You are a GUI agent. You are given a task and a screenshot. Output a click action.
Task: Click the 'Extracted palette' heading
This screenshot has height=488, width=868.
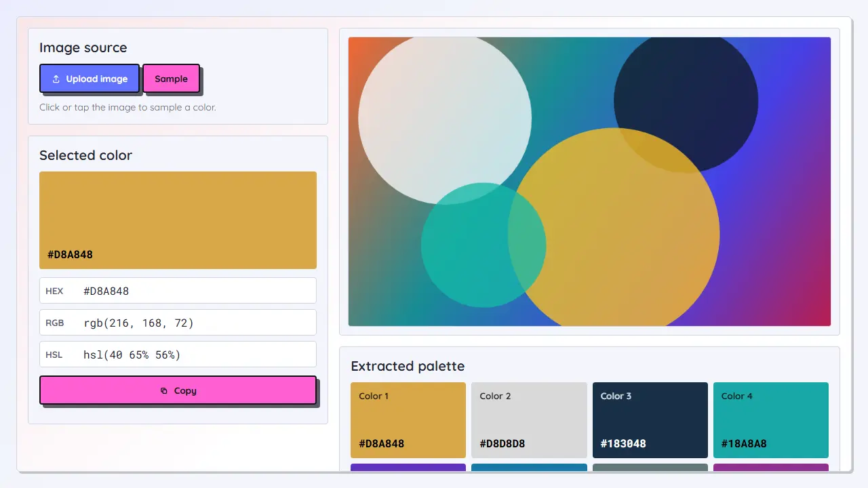pyautogui.click(x=408, y=366)
